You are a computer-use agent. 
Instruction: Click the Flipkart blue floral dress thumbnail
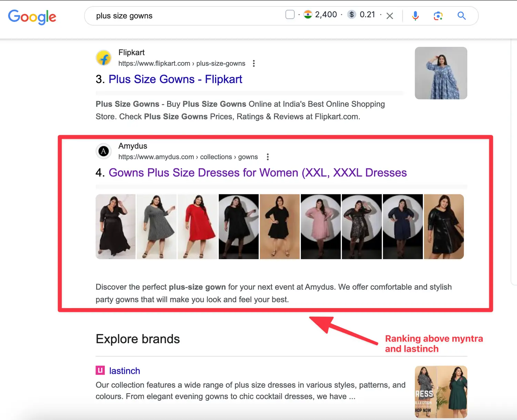[441, 73]
